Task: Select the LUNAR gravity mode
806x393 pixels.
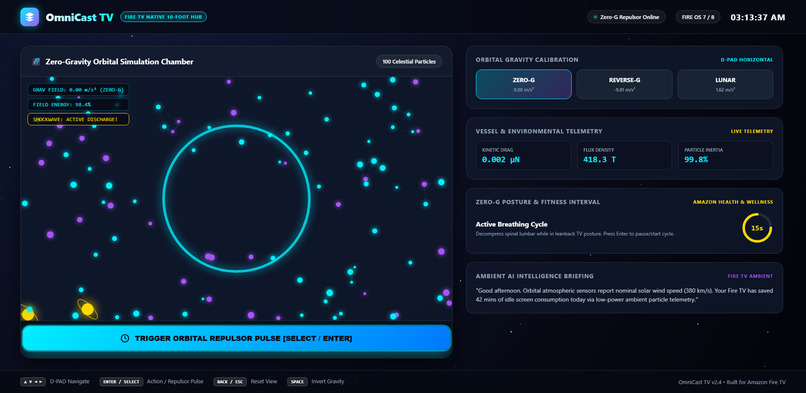Action: tap(725, 84)
